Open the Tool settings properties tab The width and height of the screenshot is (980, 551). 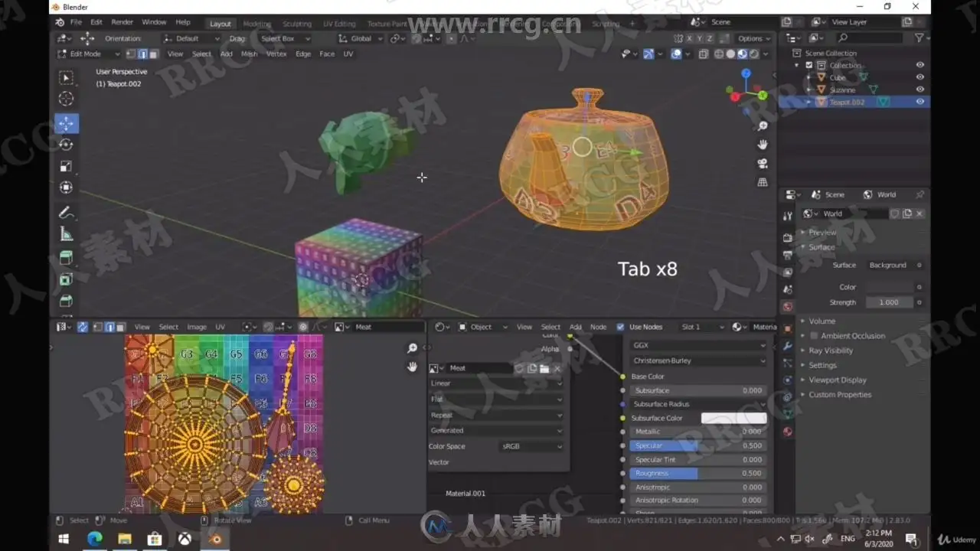[788, 217]
